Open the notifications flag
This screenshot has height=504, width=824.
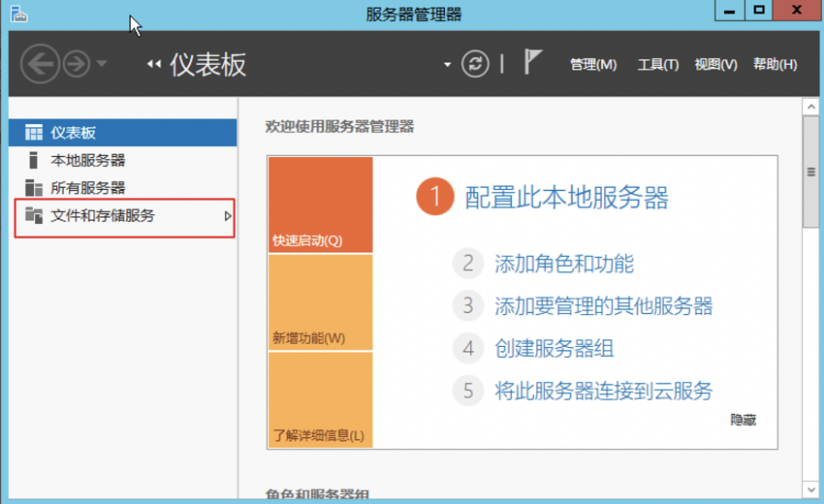[x=532, y=61]
